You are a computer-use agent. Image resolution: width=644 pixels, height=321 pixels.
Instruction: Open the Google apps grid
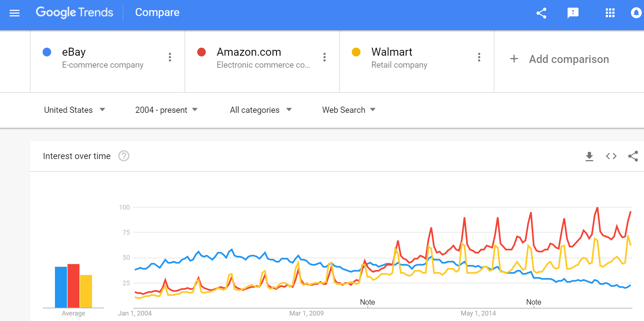point(610,13)
